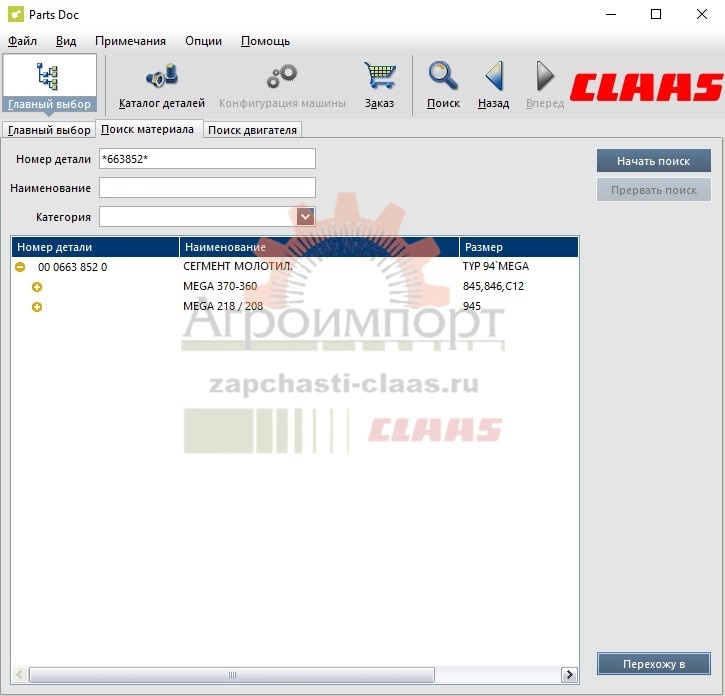Click the Вперед forward arrow

click(545, 83)
